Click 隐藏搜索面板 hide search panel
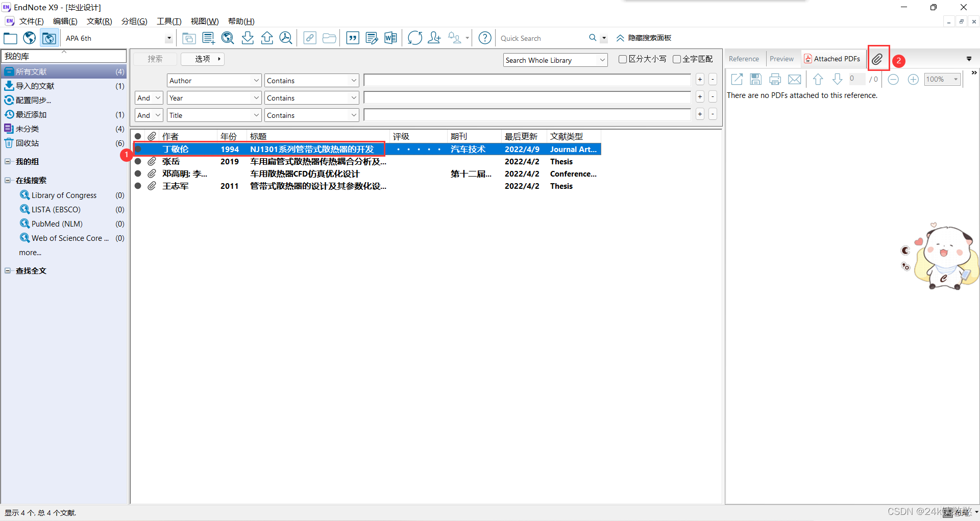 (x=644, y=38)
